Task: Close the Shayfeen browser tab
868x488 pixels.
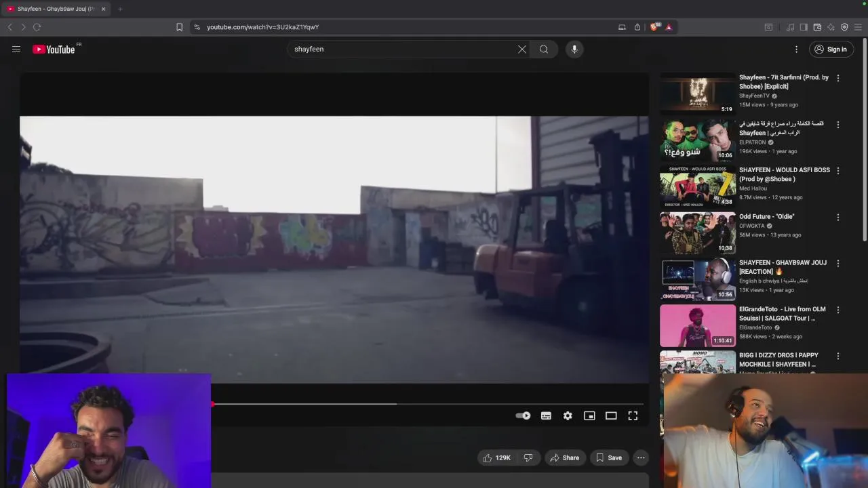Action: [x=103, y=9]
